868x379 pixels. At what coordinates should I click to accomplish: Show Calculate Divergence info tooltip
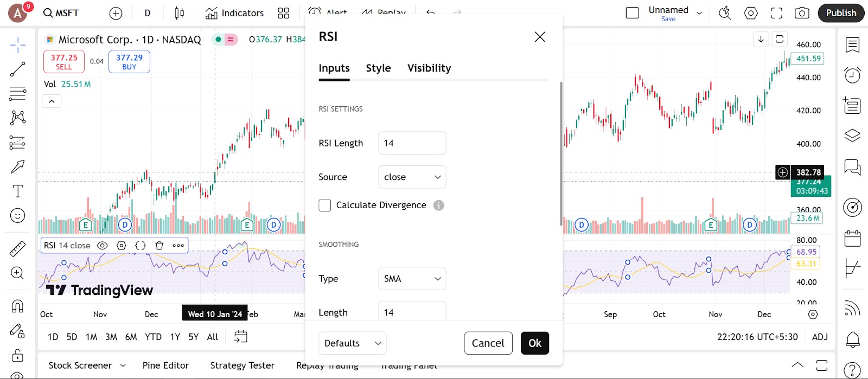439,205
